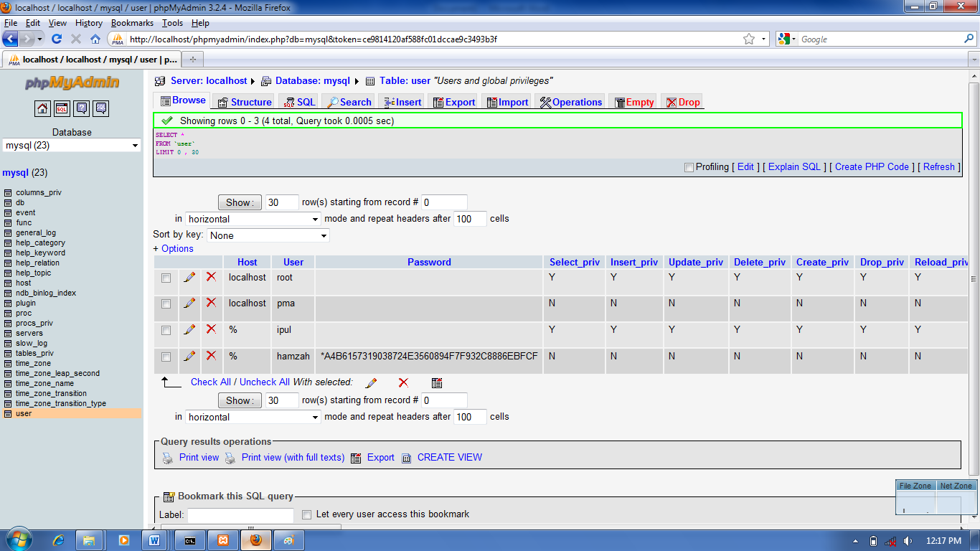The height and width of the screenshot is (551, 980).
Task: Open Print view (with full texts)
Action: coord(292,458)
